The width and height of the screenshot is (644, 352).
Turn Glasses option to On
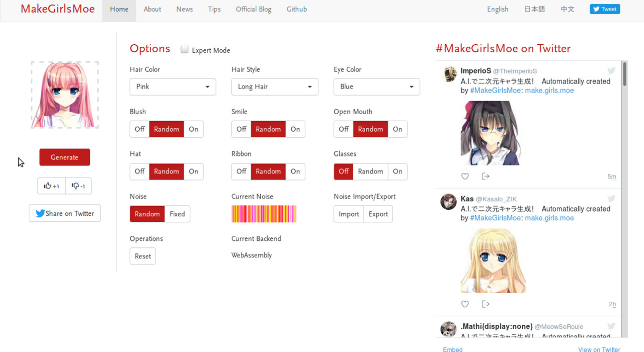[x=397, y=172]
